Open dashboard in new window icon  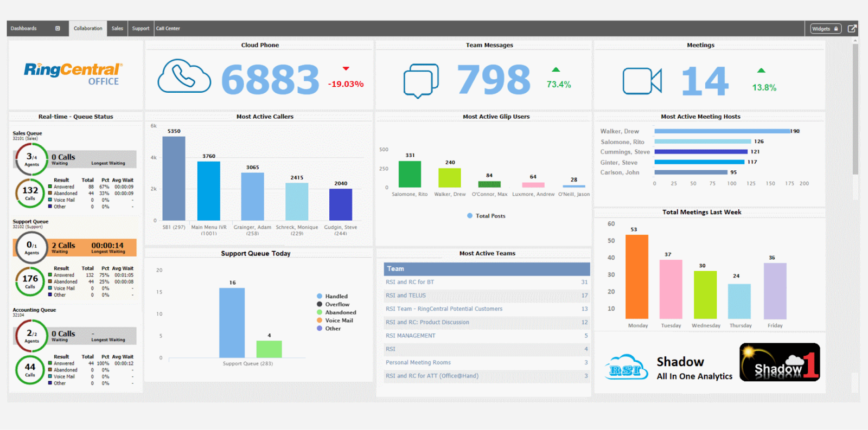coord(852,29)
